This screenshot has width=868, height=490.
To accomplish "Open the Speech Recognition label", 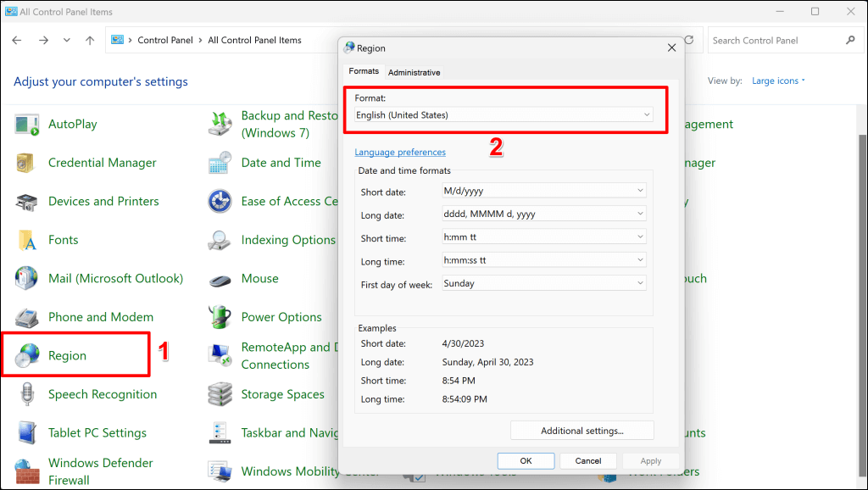I will [x=103, y=394].
